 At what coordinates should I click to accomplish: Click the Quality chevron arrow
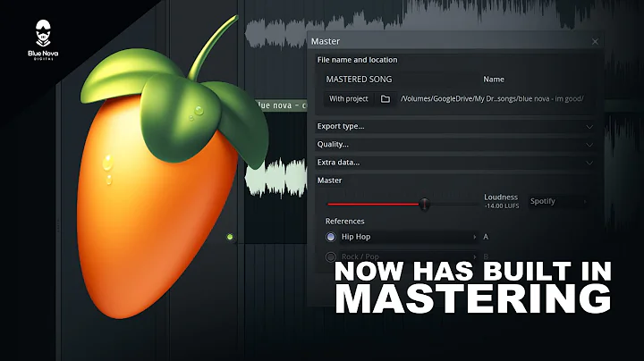pyautogui.click(x=589, y=145)
